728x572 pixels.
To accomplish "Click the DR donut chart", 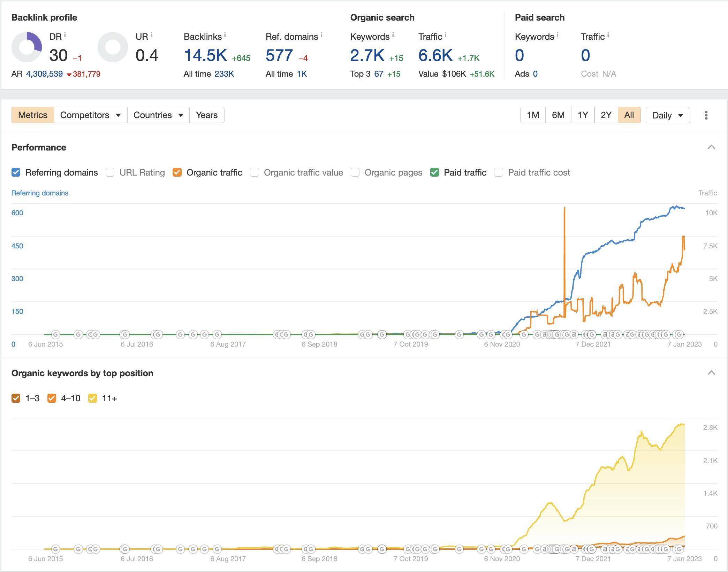I will 27,47.
